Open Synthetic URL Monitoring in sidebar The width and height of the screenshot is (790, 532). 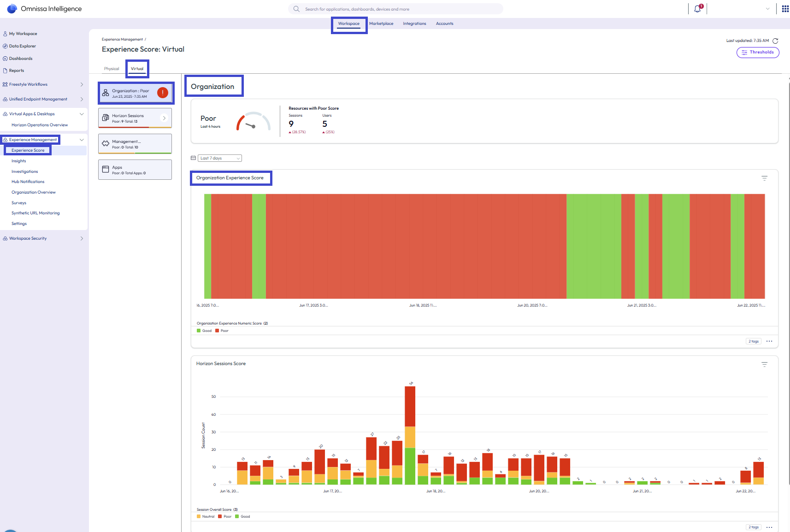[35, 213]
